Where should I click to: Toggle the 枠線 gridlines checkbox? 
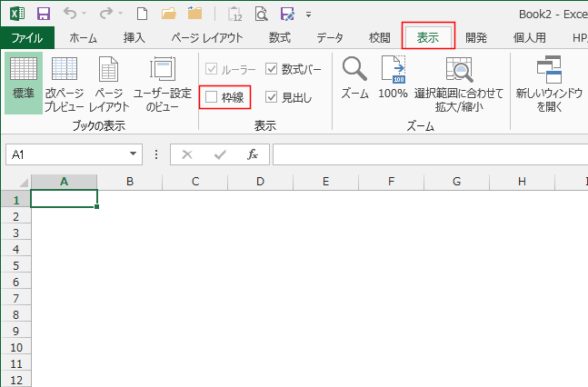(x=211, y=97)
